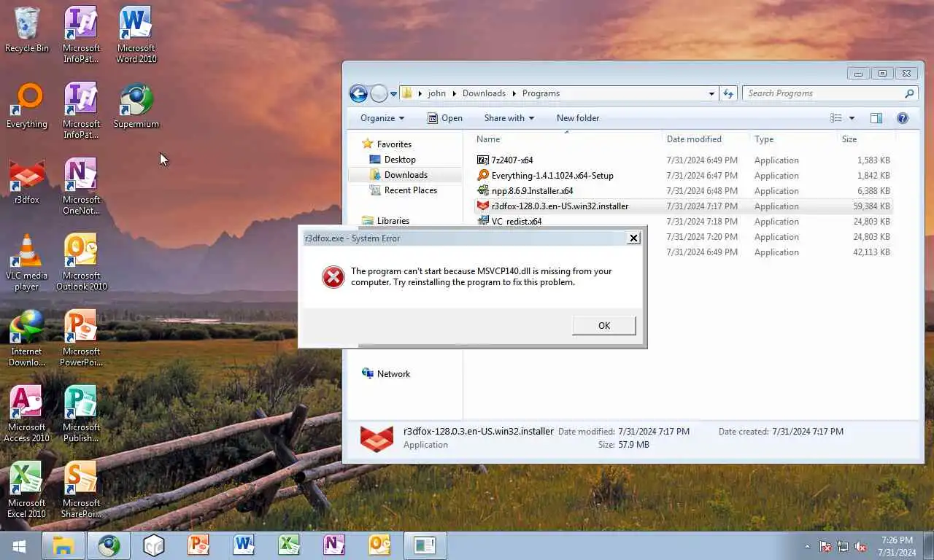Click OK in the System Error dialog
Screen dimensions: 934x560
pos(604,325)
